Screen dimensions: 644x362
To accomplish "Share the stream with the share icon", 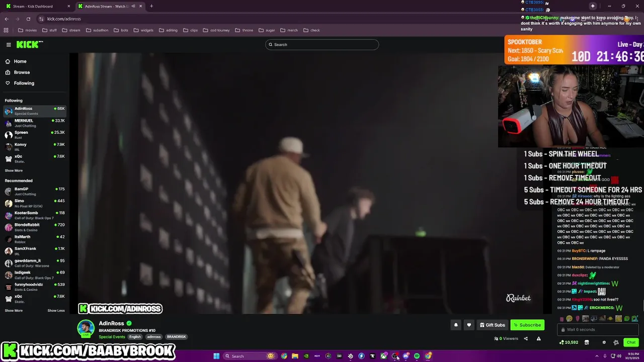I will coord(526,338).
